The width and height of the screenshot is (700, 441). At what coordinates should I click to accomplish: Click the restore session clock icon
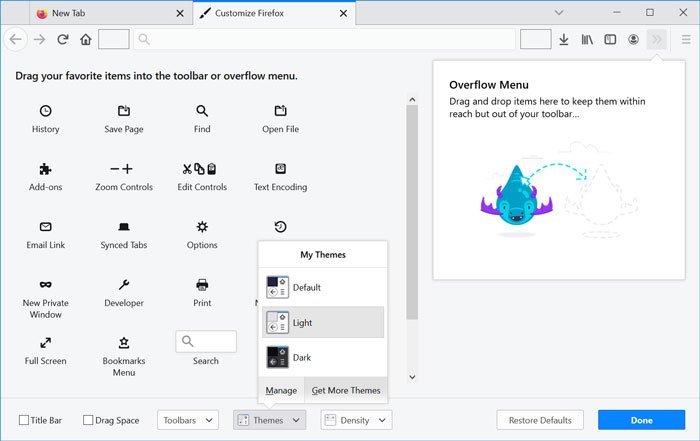280,227
